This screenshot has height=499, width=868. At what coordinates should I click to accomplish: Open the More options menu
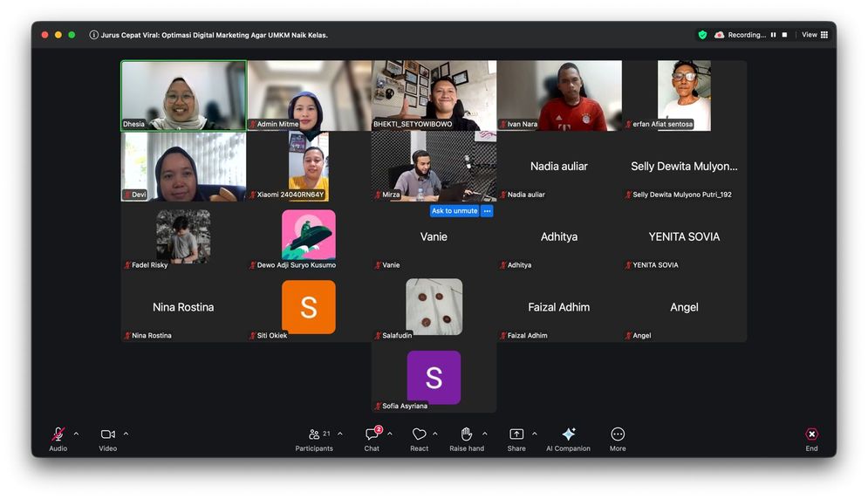618,434
